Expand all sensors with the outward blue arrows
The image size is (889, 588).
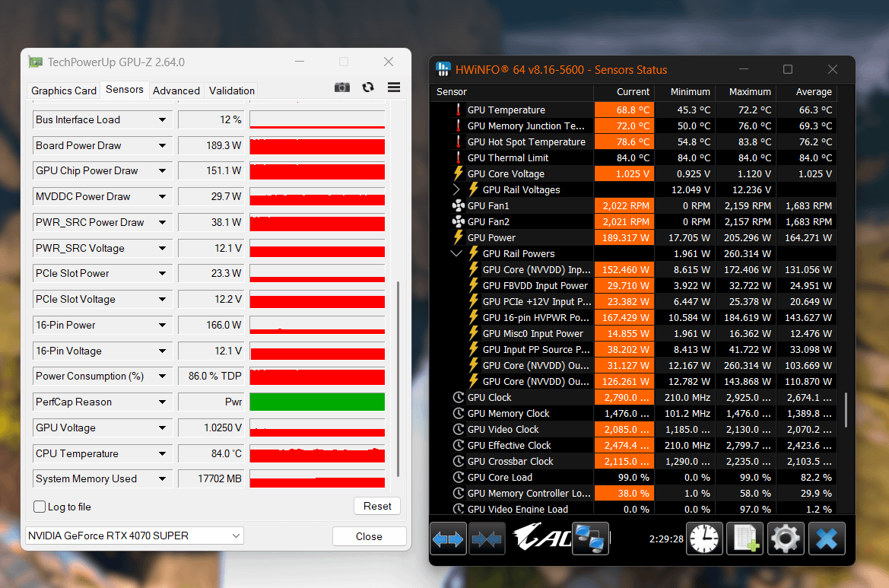(x=448, y=539)
